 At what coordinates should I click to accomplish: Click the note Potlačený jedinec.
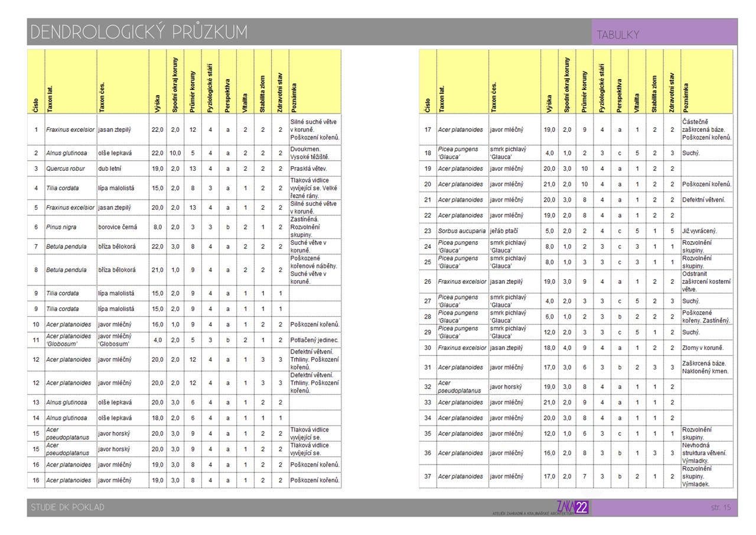(315, 340)
